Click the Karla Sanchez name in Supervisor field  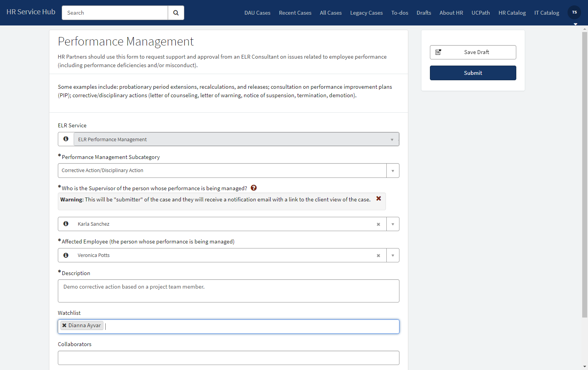[94, 224]
